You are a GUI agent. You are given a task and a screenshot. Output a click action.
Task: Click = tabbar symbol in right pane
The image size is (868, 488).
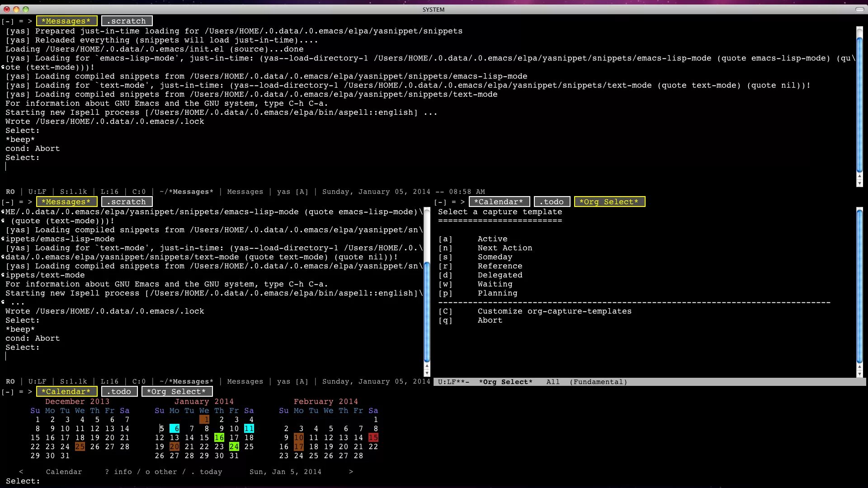[453, 202]
